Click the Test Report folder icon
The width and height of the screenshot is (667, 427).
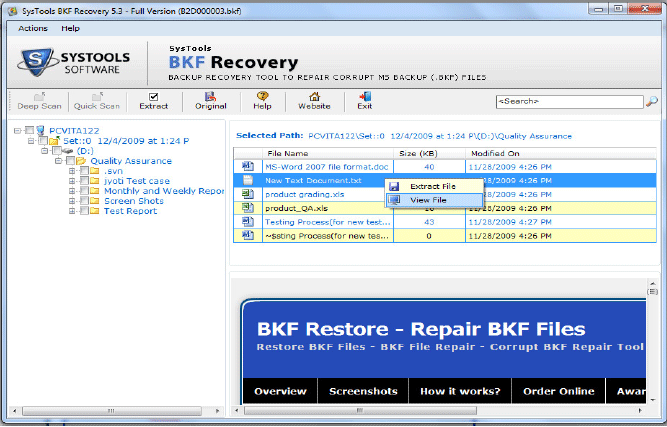click(x=95, y=211)
